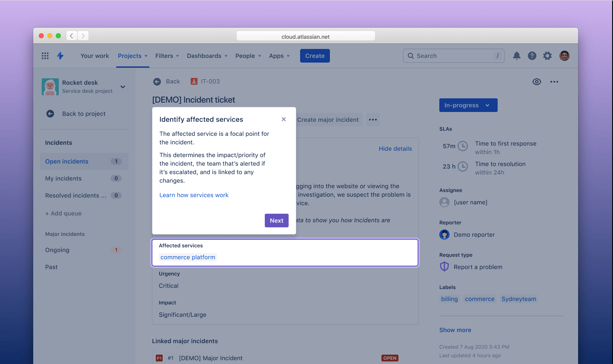613x364 pixels.
Task: Toggle watching with the eye icon
Action: pyautogui.click(x=536, y=81)
